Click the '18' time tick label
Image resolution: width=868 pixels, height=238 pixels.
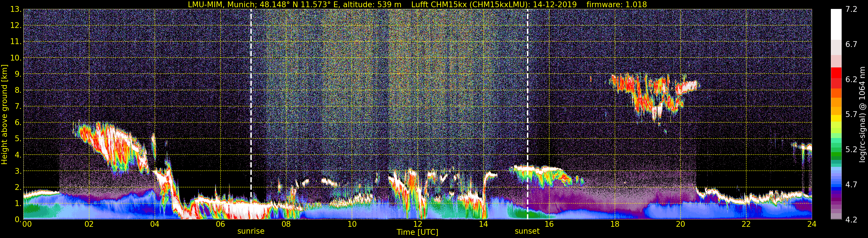(x=614, y=224)
